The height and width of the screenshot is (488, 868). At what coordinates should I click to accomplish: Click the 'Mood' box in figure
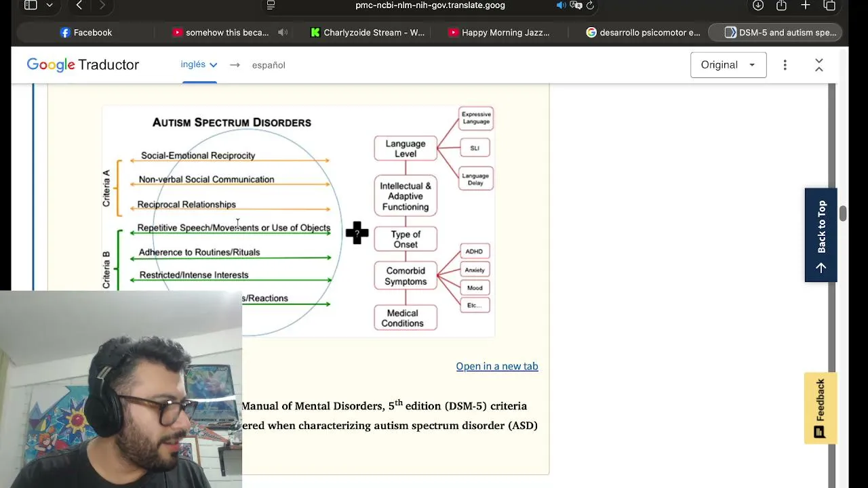(475, 288)
